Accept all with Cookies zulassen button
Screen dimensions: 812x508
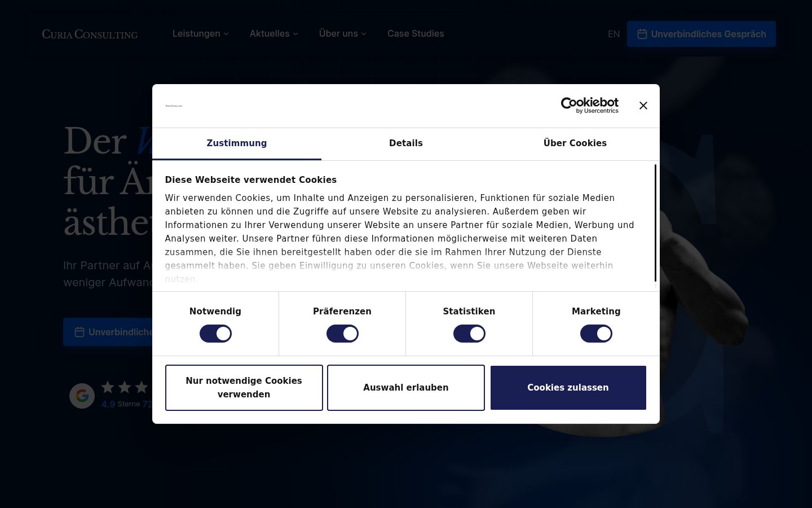coord(568,388)
